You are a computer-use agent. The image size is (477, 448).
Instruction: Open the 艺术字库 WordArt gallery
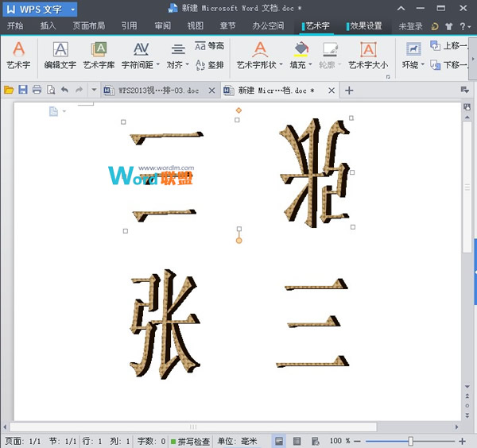tap(99, 54)
